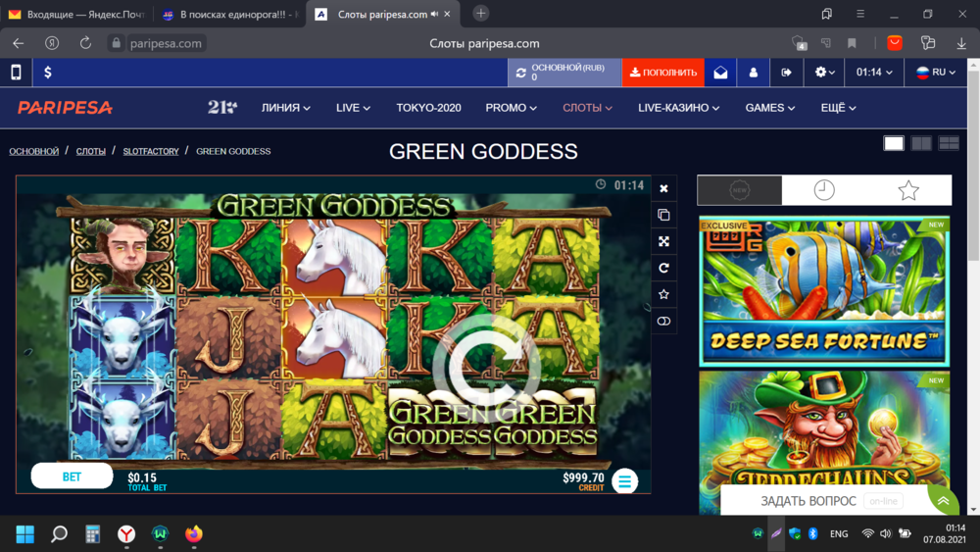Viewport: 980px width, 552px height.
Task: Open browser downloads icon
Action: (x=961, y=43)
